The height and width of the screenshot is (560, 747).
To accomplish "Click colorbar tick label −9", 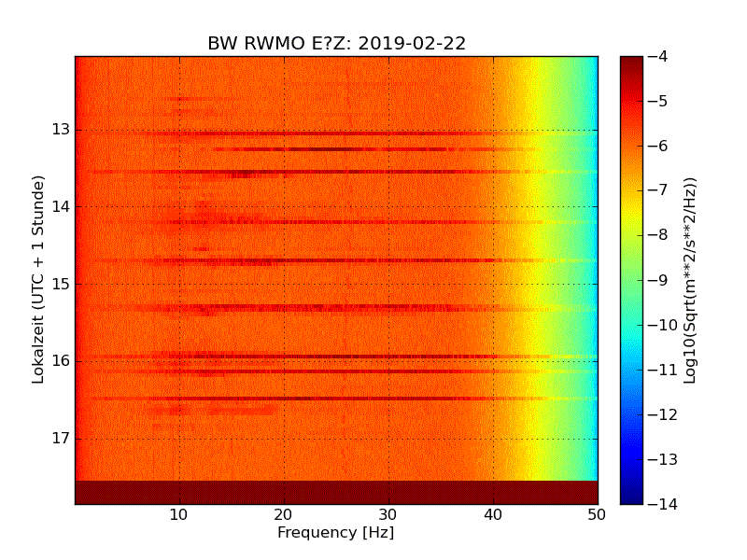I will click(658, 280).
